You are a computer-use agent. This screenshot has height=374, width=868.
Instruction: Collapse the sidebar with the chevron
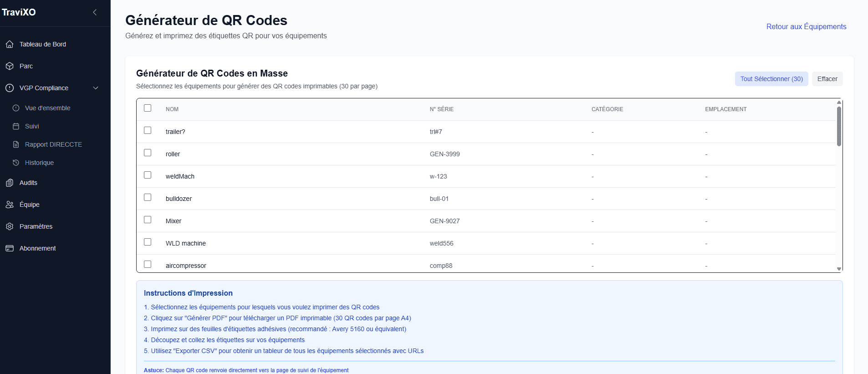(95, 12)
